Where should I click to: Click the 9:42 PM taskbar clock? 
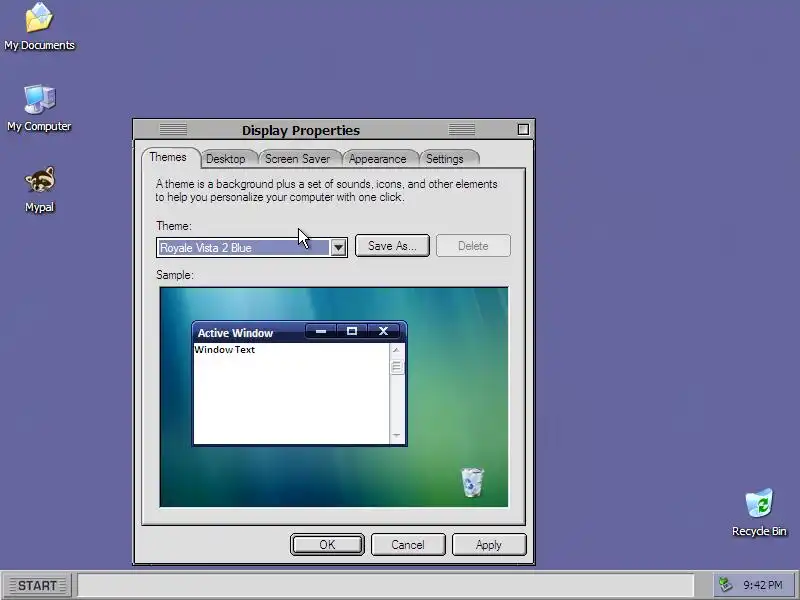tap(763, 585)
